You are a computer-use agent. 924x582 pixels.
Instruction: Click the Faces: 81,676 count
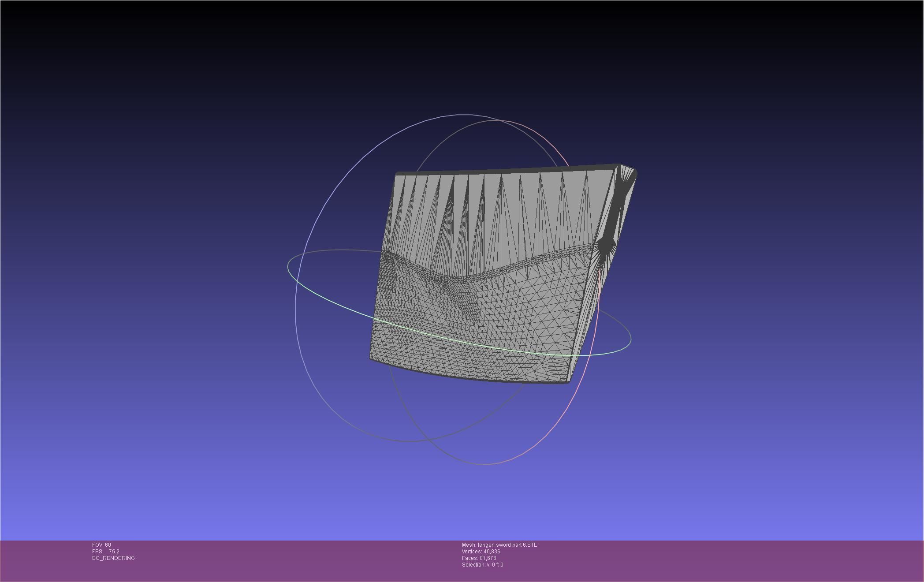pyautogui.click(x=479, y=558)
